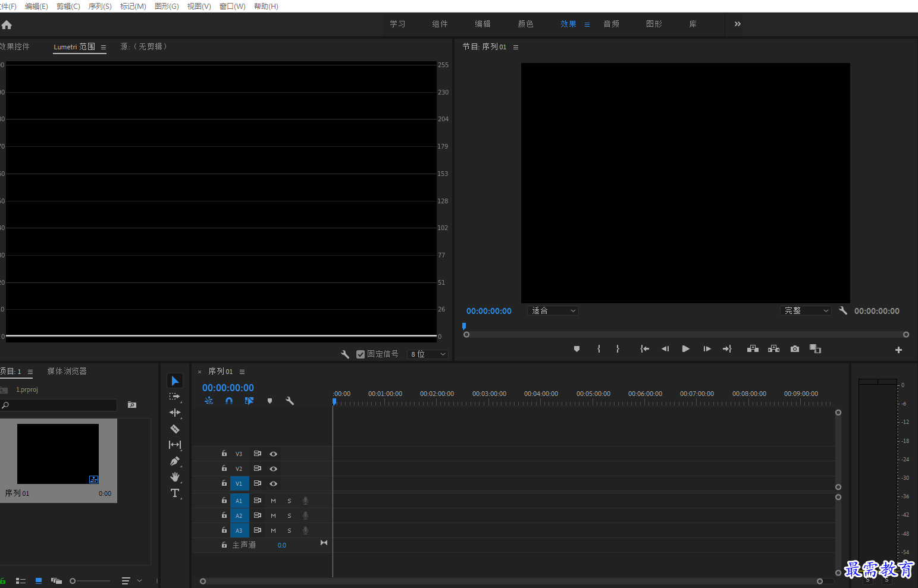Image resolution: width=918 pixels, height=588 pixels.
Task: Mute audio track A1
Action: [x=273, y=501]
